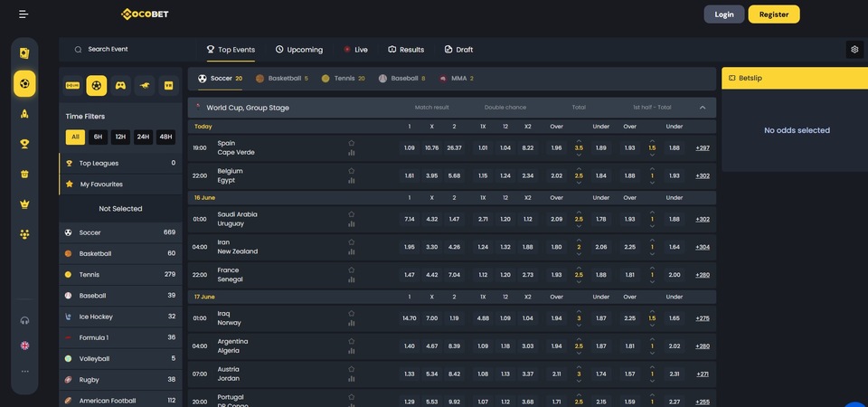
Task: Increase total line for Austria vs Jordan
Action: (x=579, y=366)
